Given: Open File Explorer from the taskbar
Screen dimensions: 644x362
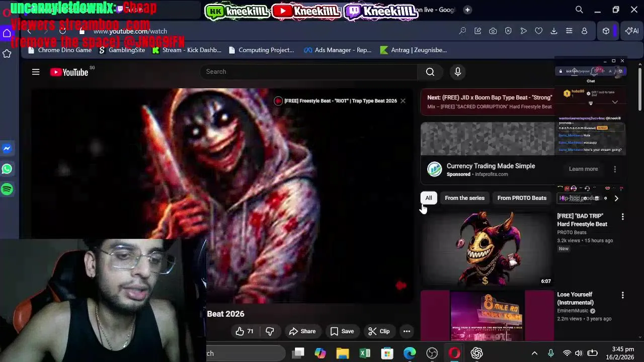Looking at the screenshot, I should point(343,353).
